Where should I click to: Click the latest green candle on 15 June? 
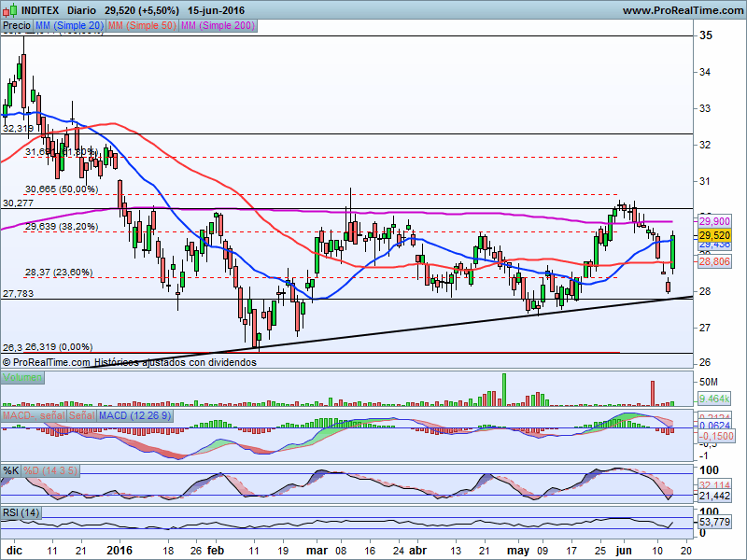(672, 253)
